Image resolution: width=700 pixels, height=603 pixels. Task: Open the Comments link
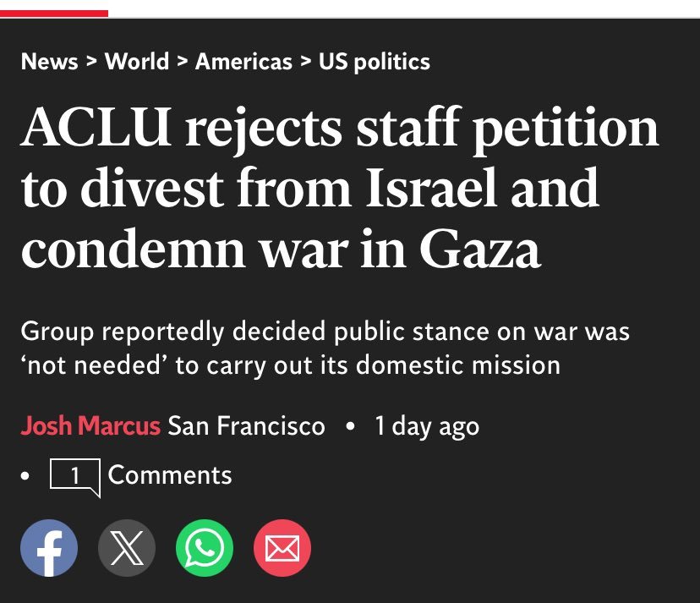point(170,474)
